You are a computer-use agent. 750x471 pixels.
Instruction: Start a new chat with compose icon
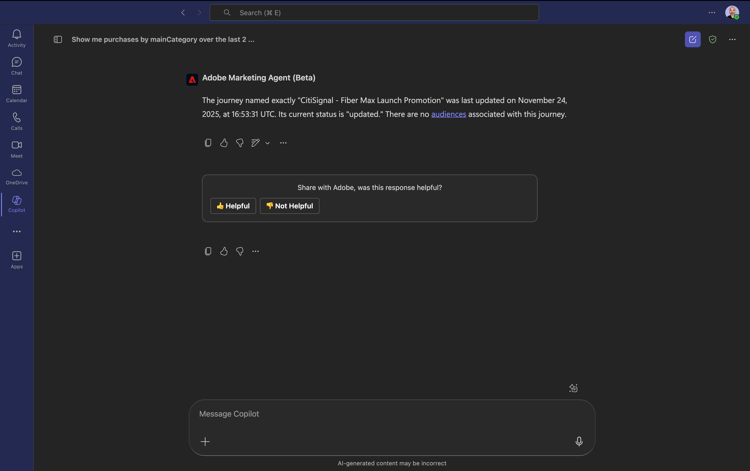693,39
